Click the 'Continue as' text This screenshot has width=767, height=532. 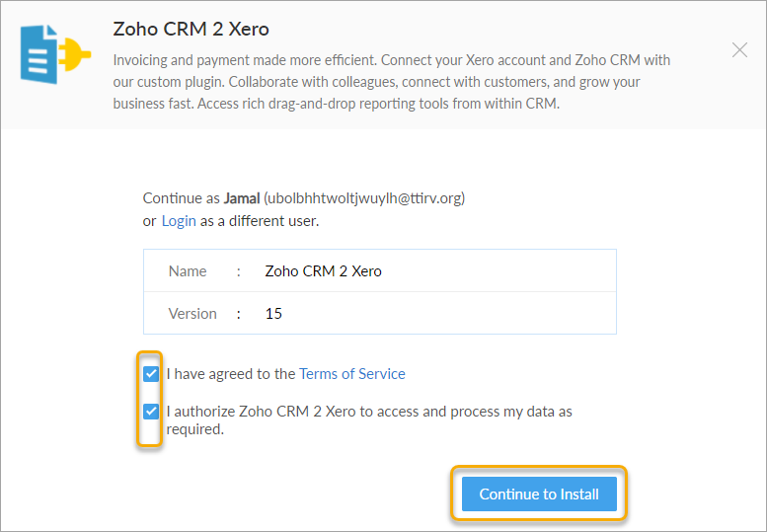pos(182,198)
